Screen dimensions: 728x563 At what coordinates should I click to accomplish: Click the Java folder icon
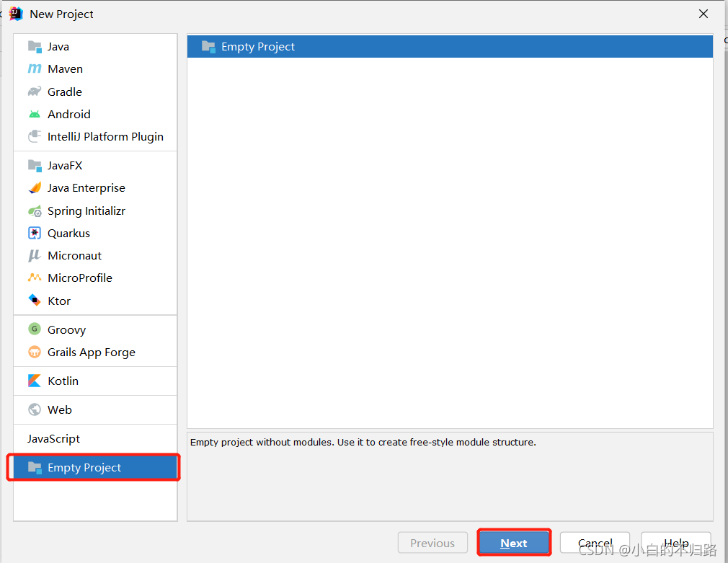(x=35, y=47)
